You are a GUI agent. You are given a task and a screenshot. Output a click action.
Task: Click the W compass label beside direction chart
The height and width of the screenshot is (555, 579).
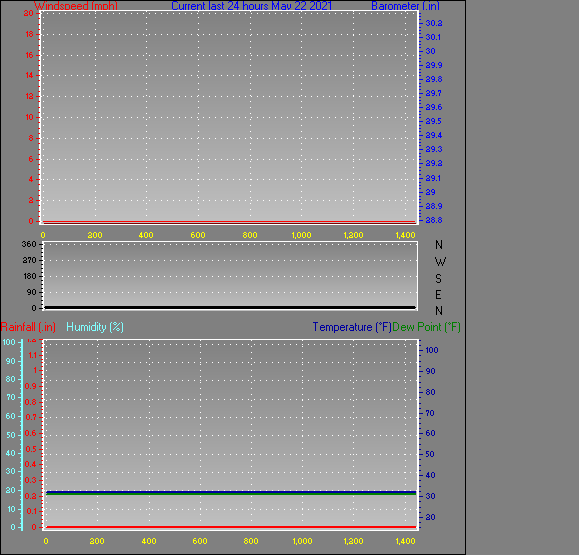pyautogui.click(x=440, y=262)
